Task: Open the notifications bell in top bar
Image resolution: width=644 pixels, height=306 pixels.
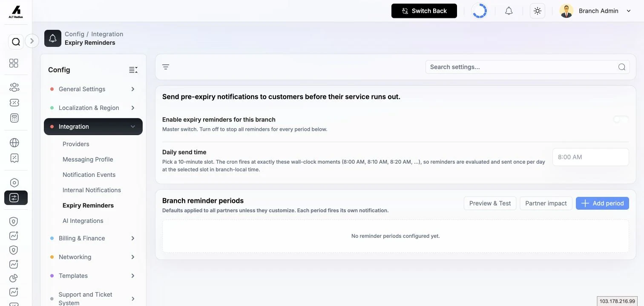Action: tap(509, 11)
